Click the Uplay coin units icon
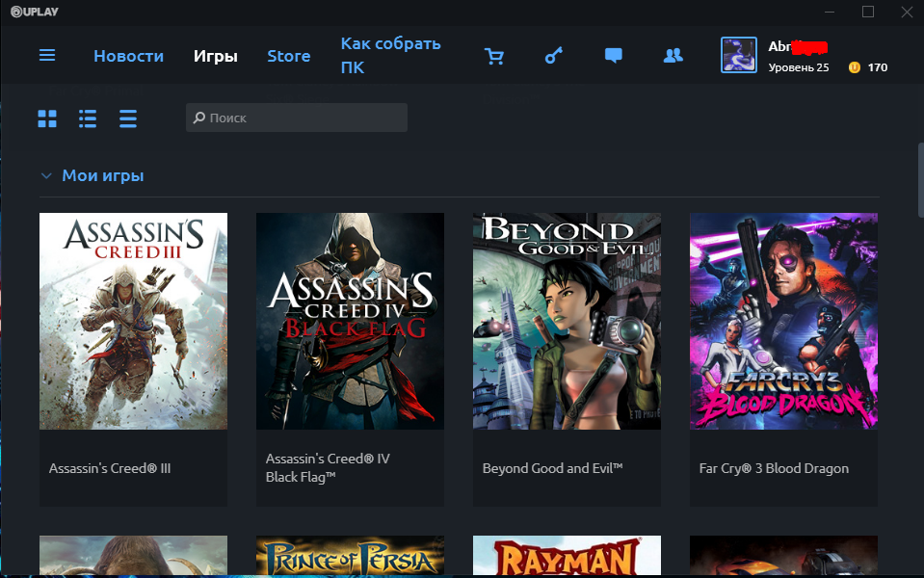Image resolution: width=924 pixels, height=578 pixels. pyautogui.click(x=854, y=67)
